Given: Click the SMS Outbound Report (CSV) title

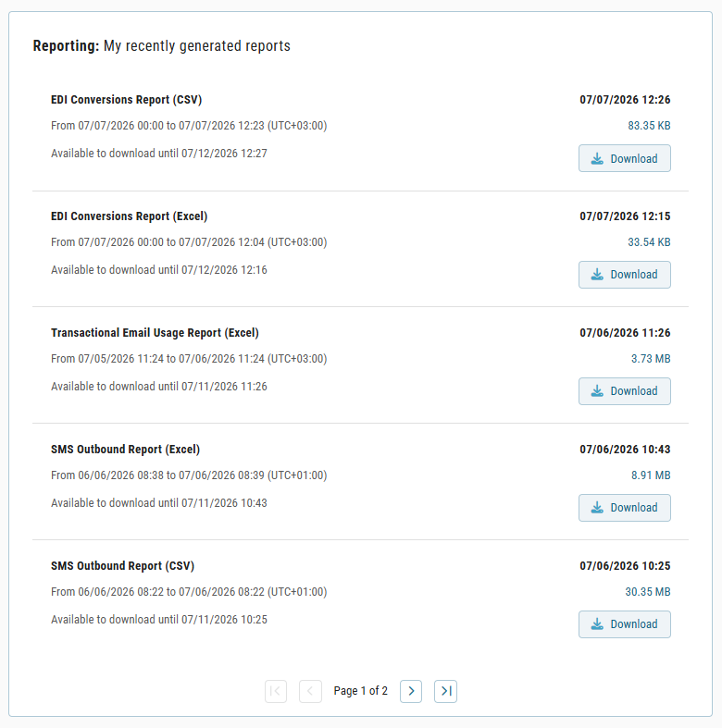Looking at the screenshot, I should tap(123, 566).
